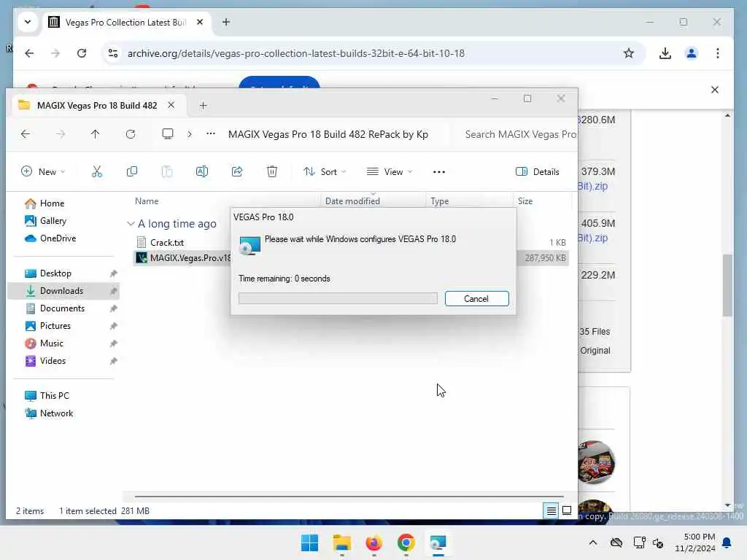Refresh the File Explorer folder view
This screenshot has width=747, height=560.
coord(131,134)
